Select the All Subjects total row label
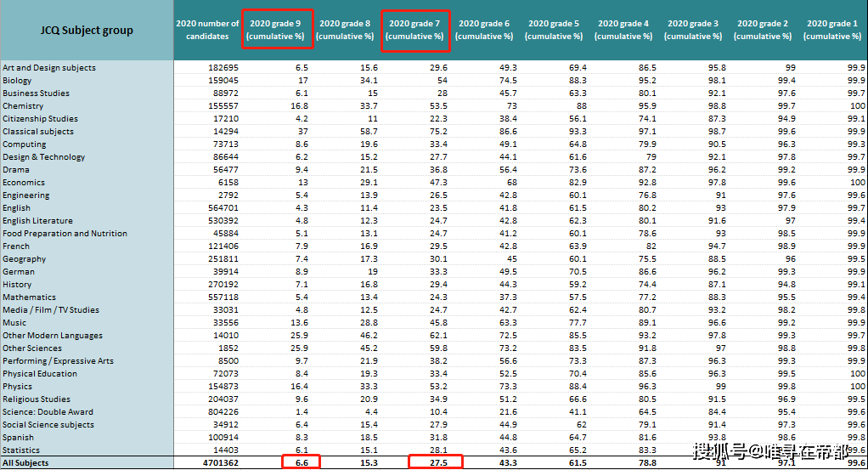The width and height of the screenshot is (868, 470). pos(25,463)
